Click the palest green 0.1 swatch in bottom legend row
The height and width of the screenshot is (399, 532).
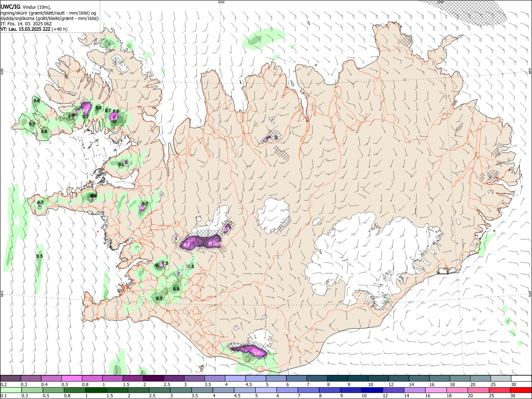point(11,390)
